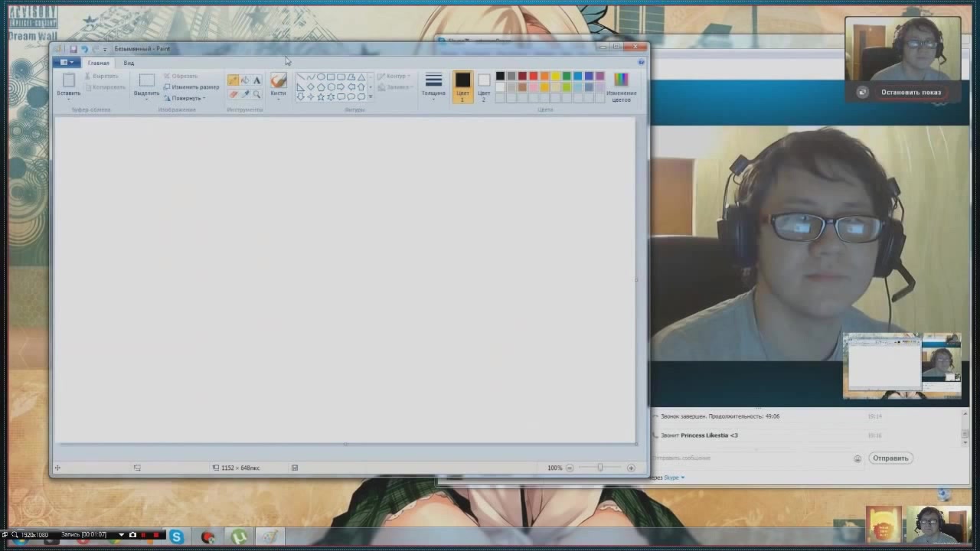
Task: Click the Изменить размер resize button
Action: point(191,87)
